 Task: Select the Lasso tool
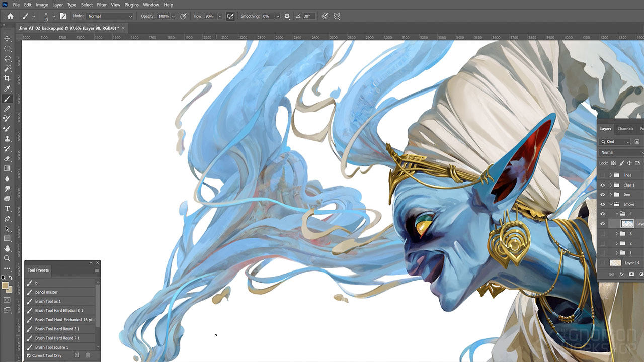point(7,58)
